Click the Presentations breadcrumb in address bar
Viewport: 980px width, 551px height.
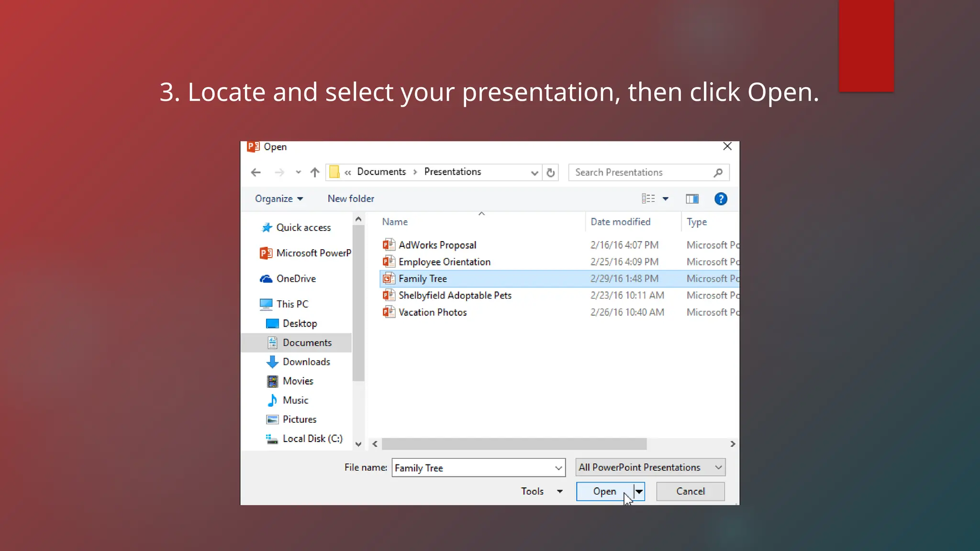coord(453,172)
